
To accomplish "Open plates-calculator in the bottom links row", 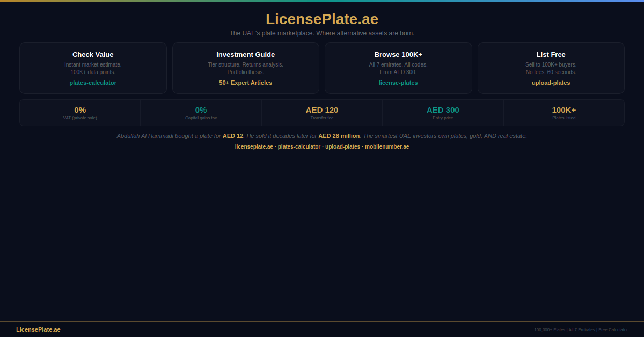I will (299, 147).
